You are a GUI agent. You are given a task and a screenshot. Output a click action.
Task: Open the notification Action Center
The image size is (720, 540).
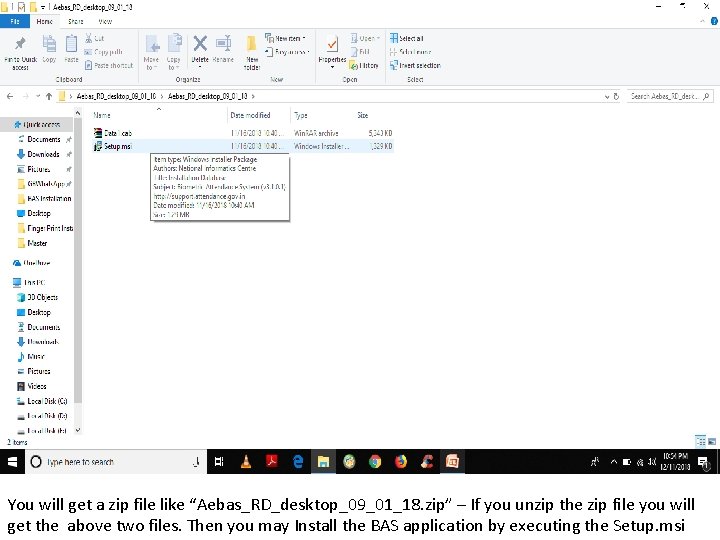(x=703, y=462)
